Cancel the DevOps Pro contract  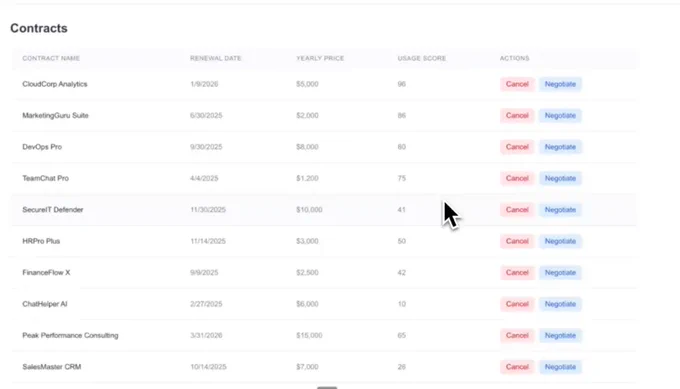tap(517, 147)
